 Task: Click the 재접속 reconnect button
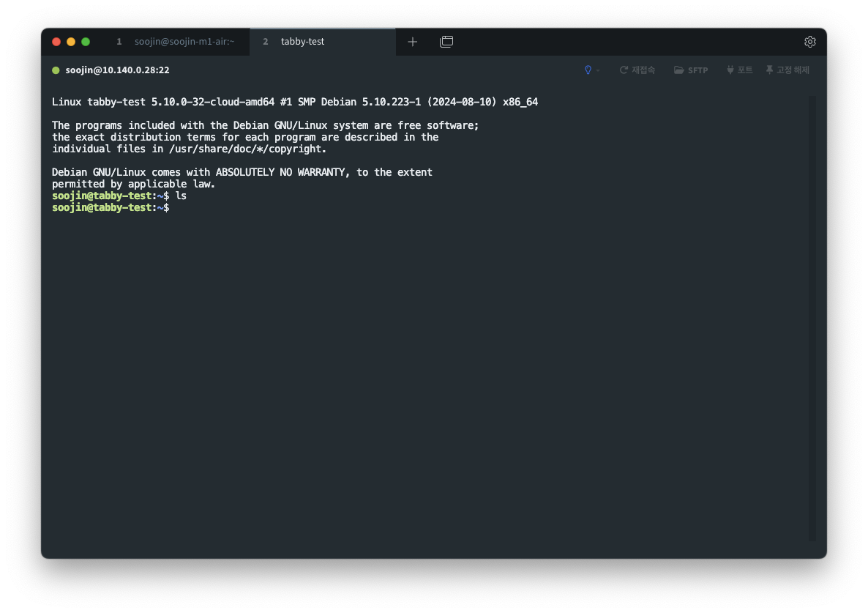tap(637, 70)
